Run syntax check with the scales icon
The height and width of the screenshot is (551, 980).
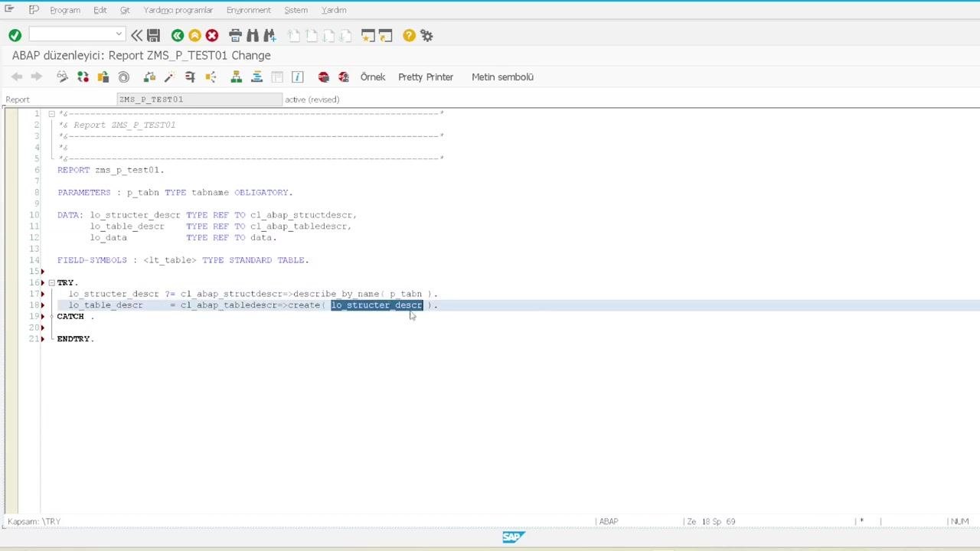pyautogui.click(x=149, y=77)
